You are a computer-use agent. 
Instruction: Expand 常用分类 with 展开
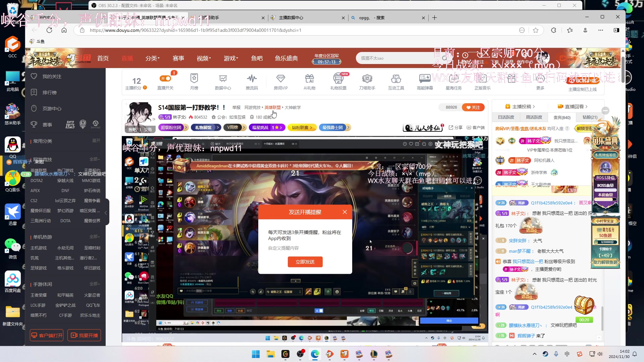(x=96, y=141)
